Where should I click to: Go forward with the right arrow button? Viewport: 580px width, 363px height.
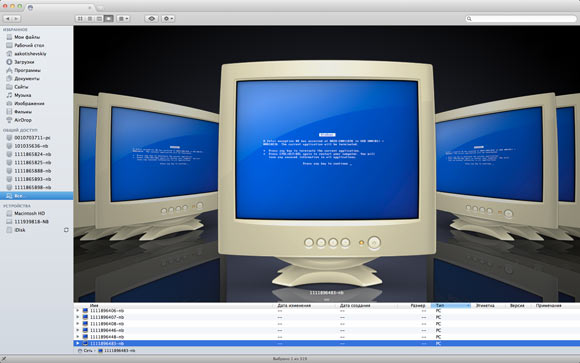16,19
